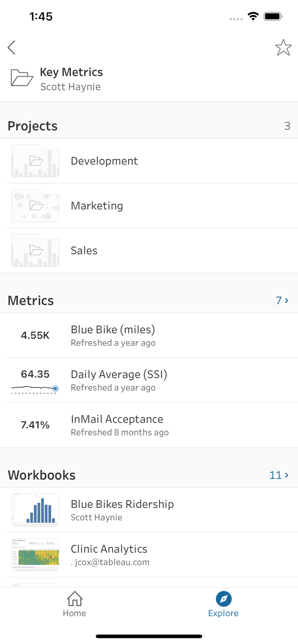The width and height of the screenshot is (298, 644).
Task: Select the Explore tab
Action: click(223, 603)
